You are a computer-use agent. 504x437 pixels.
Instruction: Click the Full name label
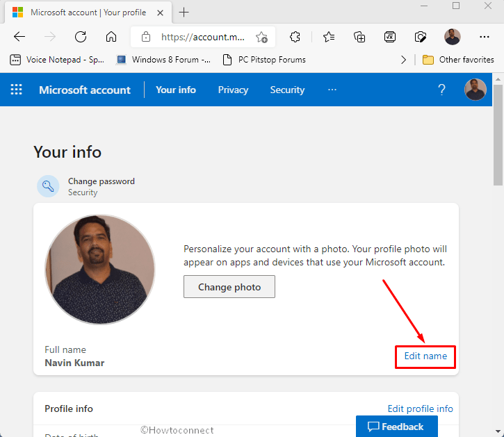[65, 349]
